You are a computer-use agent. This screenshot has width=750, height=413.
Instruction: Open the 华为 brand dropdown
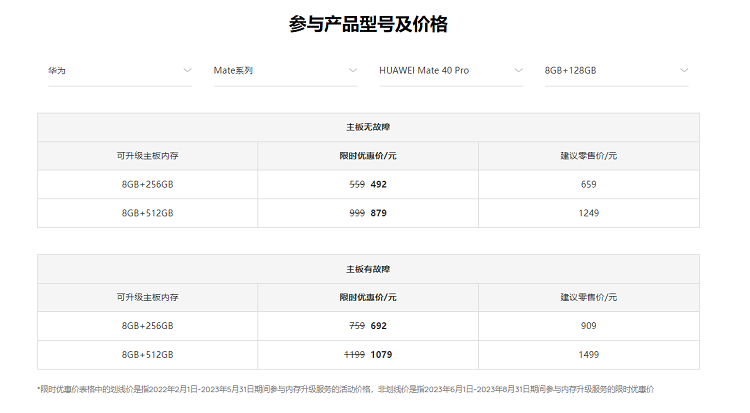click(x=120, y=71)
